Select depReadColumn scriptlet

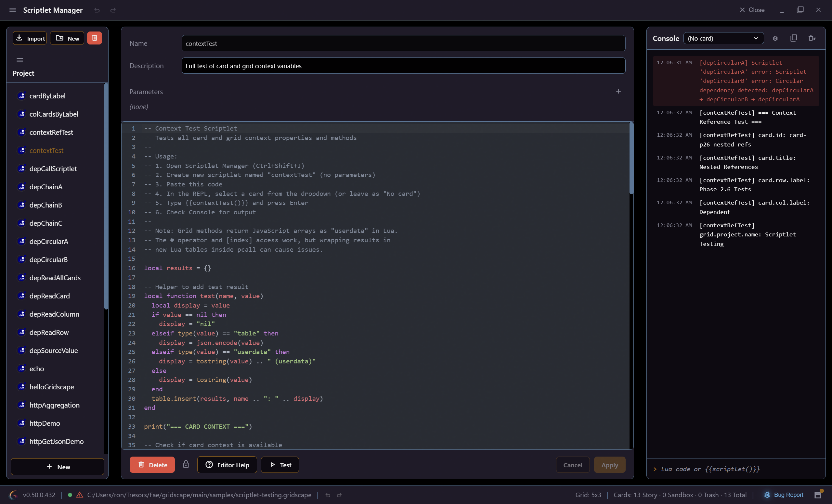[54, 314]
